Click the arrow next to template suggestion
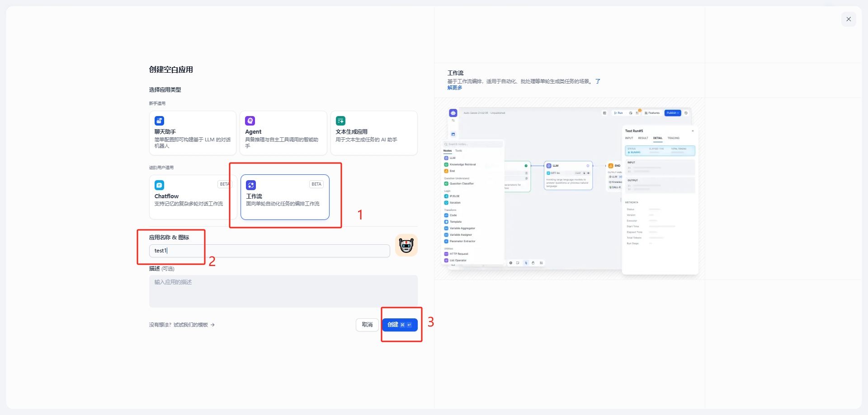 coord(213,325)
